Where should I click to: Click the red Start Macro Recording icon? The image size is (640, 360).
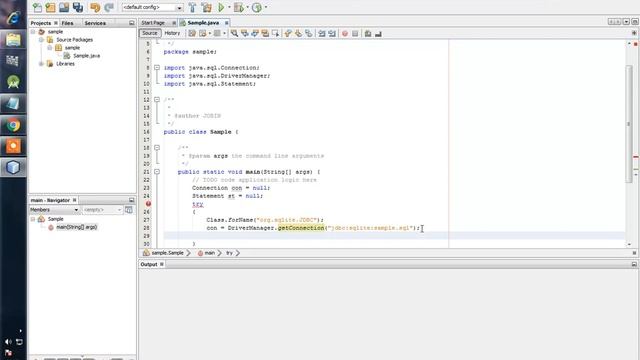tap(345, 33)
